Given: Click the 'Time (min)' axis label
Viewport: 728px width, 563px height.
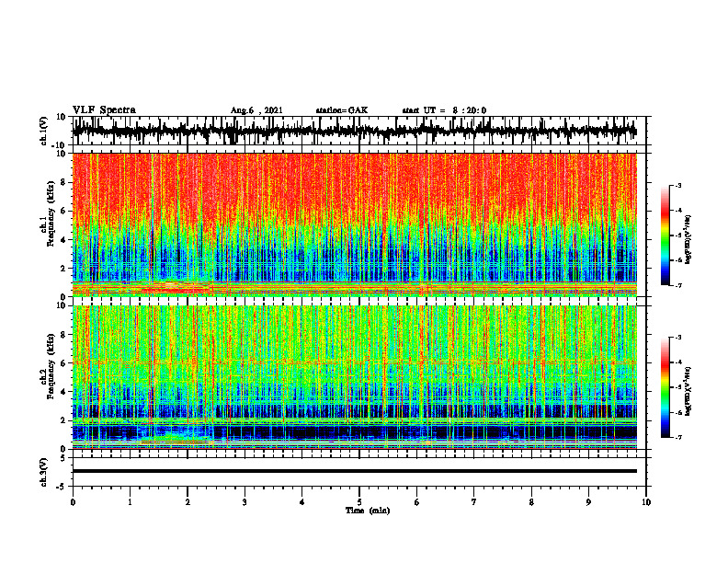Looking at the screenshot, I should coord(368,511).
